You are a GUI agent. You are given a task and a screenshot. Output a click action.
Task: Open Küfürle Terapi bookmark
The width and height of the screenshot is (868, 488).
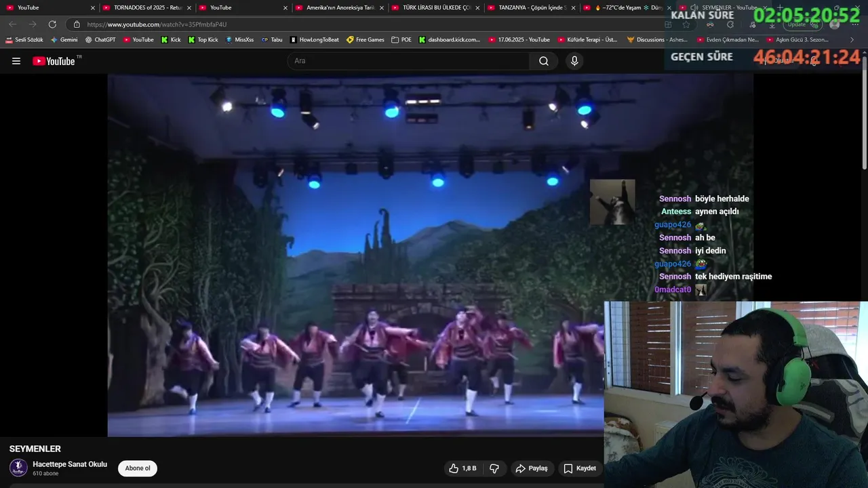pos(587,40)
